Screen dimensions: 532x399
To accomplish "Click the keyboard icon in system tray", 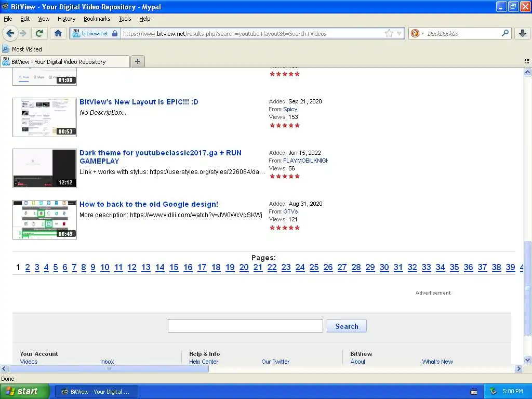I will coord(474,392).
